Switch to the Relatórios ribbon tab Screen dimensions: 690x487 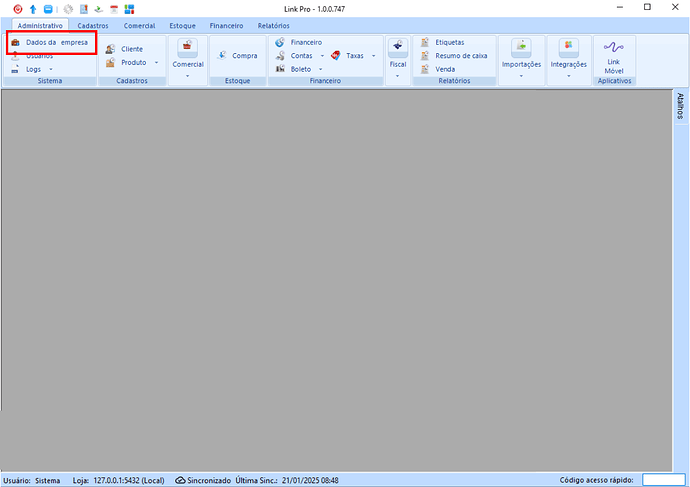[273, 25]
